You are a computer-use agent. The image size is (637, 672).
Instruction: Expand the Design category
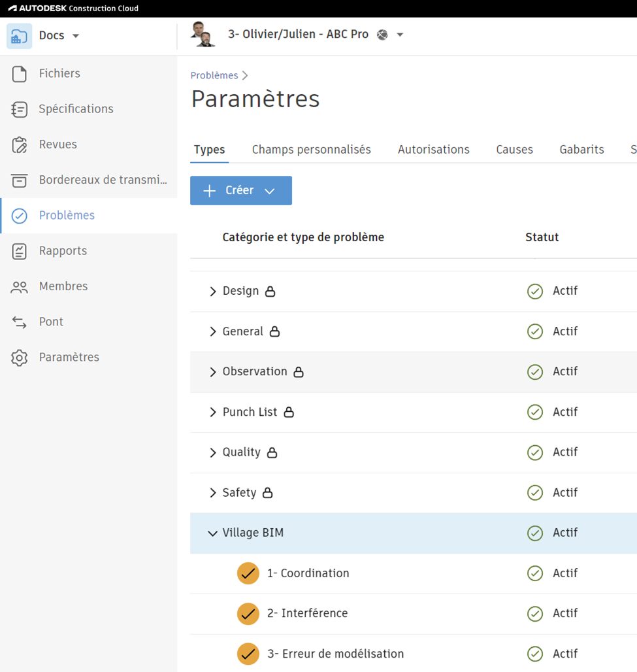[x=213, y=292]
